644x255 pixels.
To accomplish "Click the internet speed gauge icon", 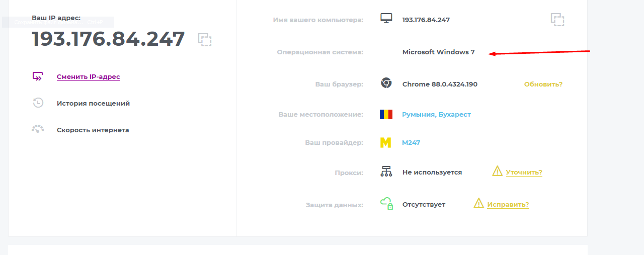I will tap(38, 129).
